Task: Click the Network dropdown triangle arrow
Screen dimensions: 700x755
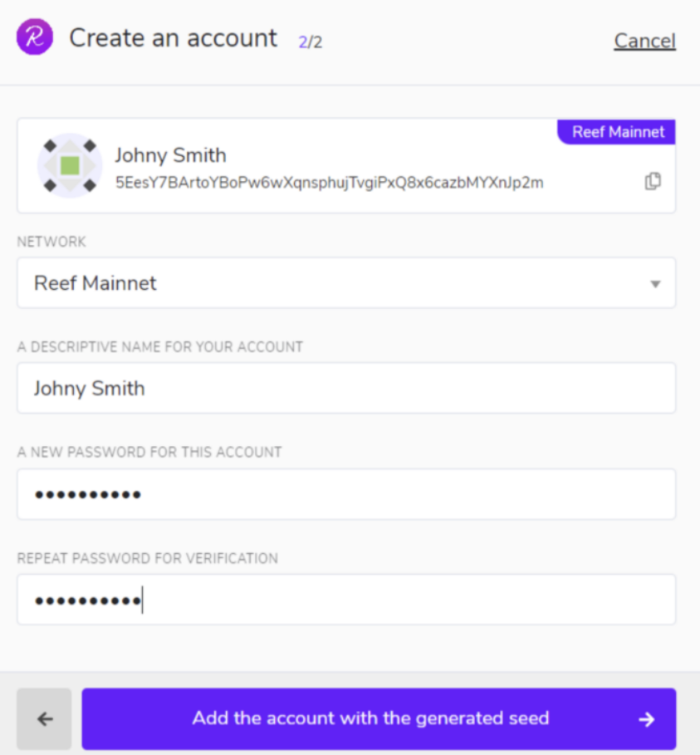Action: pos(654,284)
